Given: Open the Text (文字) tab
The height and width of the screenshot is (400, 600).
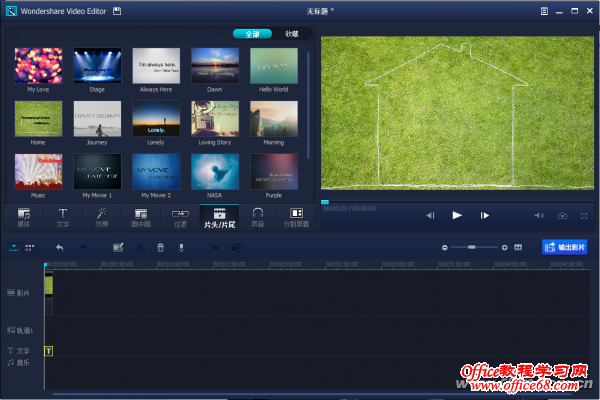Looking at the screenshot, I should pos(63,217).
